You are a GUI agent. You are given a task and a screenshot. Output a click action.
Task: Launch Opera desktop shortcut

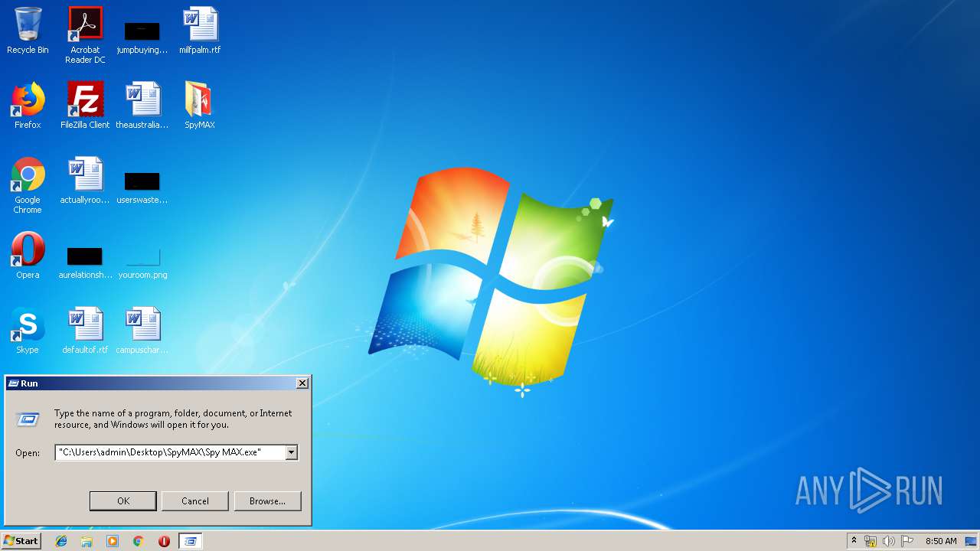pyautogui.click(x=28, y=256)
